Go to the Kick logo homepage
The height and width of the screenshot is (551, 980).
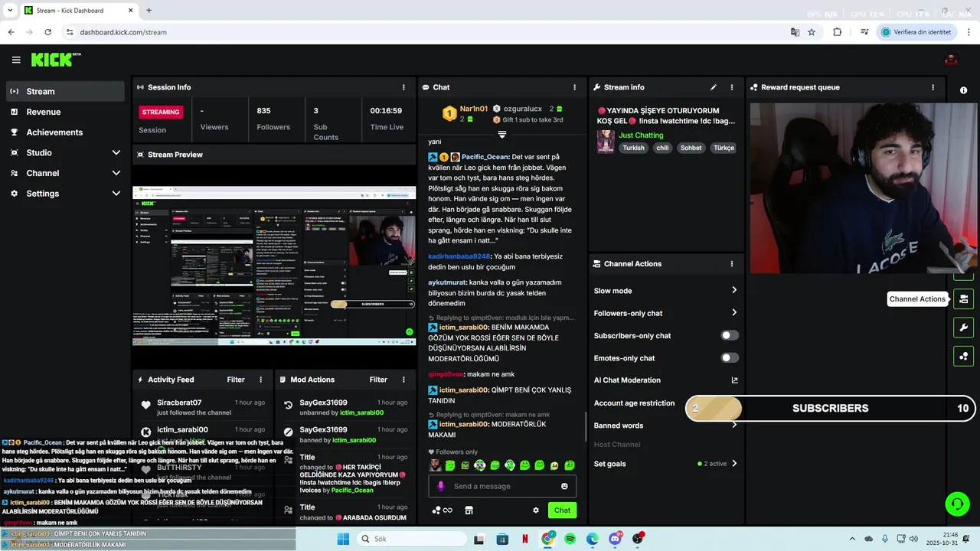click(x=55, y=60)
